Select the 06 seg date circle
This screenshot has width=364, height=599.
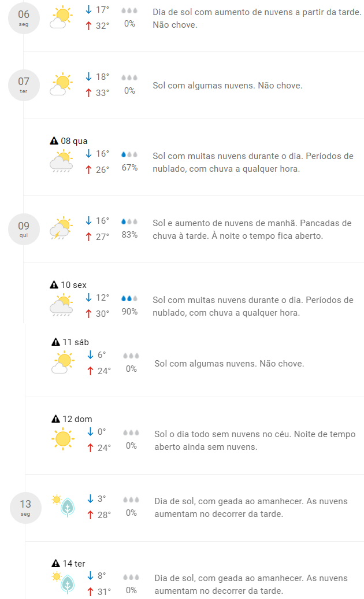point(23,18)
